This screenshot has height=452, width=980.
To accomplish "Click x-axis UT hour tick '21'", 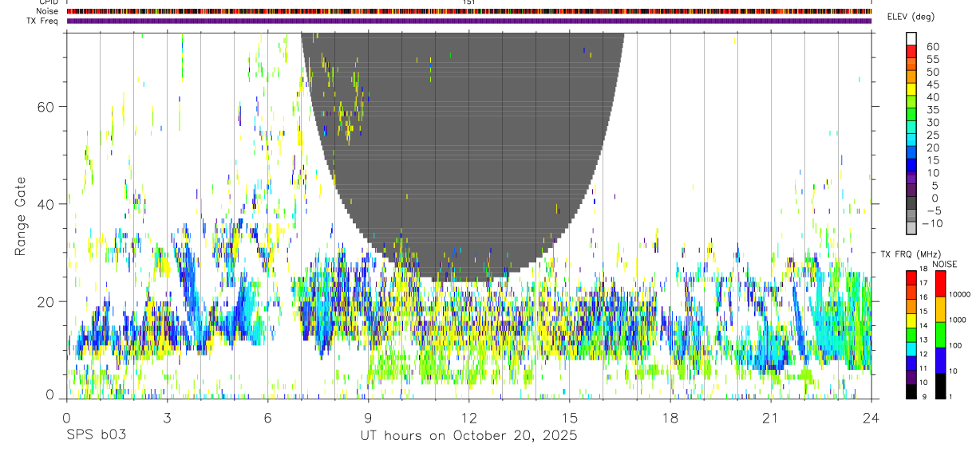I will click(x=771, y=417).
